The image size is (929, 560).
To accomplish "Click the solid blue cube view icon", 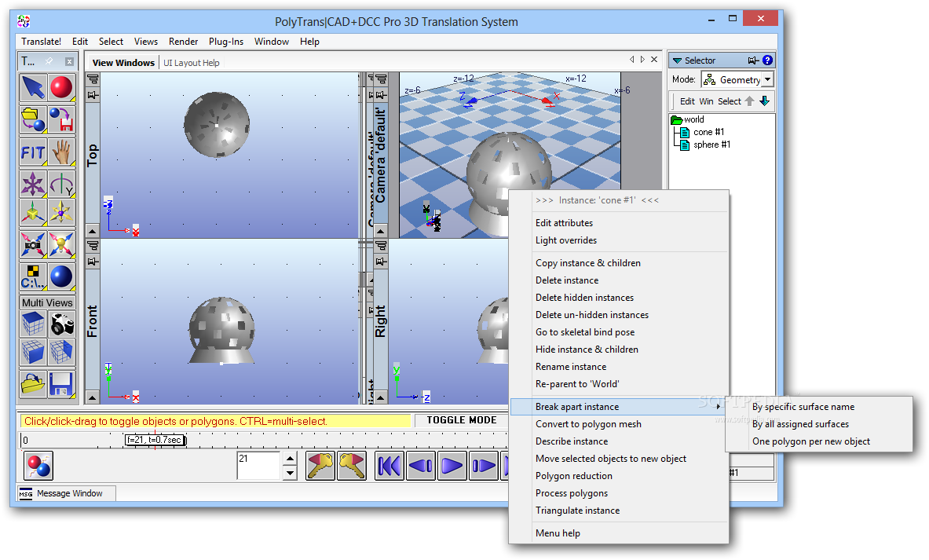I will point(33,324).
